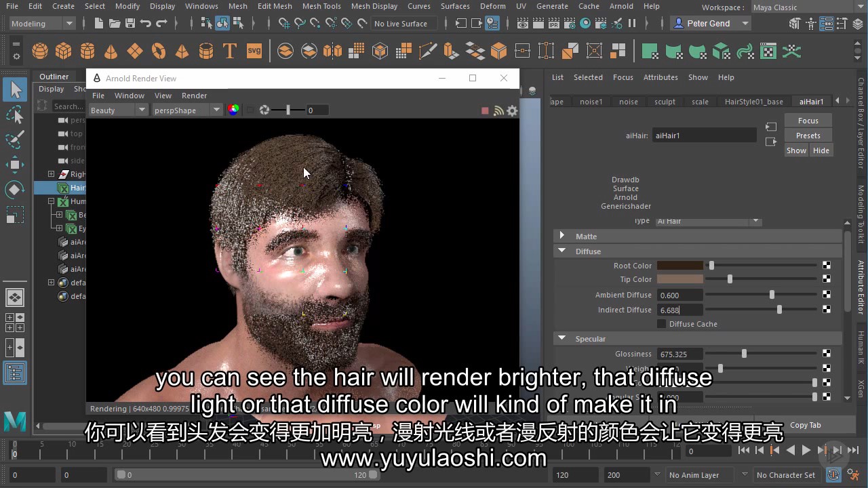Activate the Rotate tool in toolbox

15,190
